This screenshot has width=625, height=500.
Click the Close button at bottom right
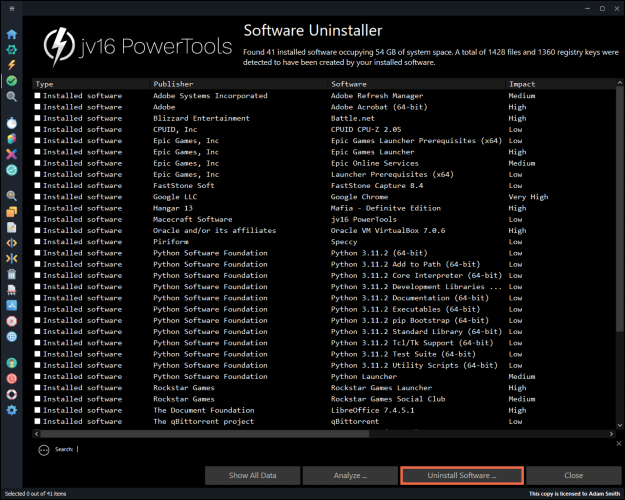(574, 475)
